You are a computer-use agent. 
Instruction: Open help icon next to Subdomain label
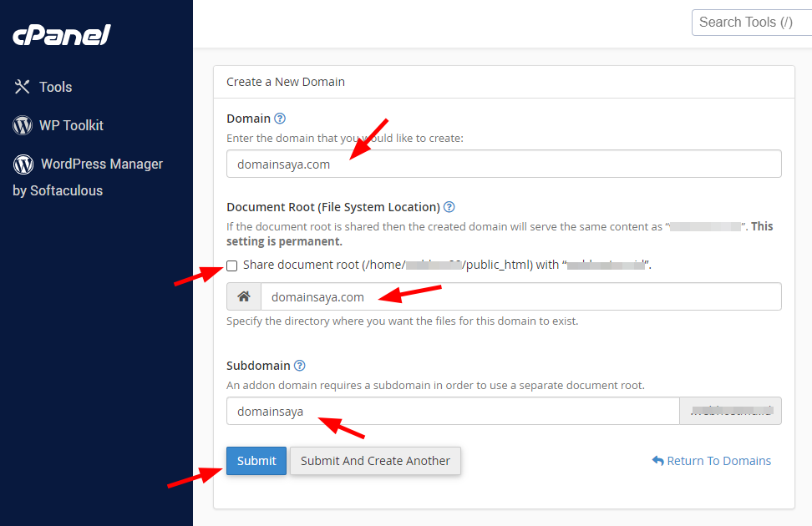point(299,366)
